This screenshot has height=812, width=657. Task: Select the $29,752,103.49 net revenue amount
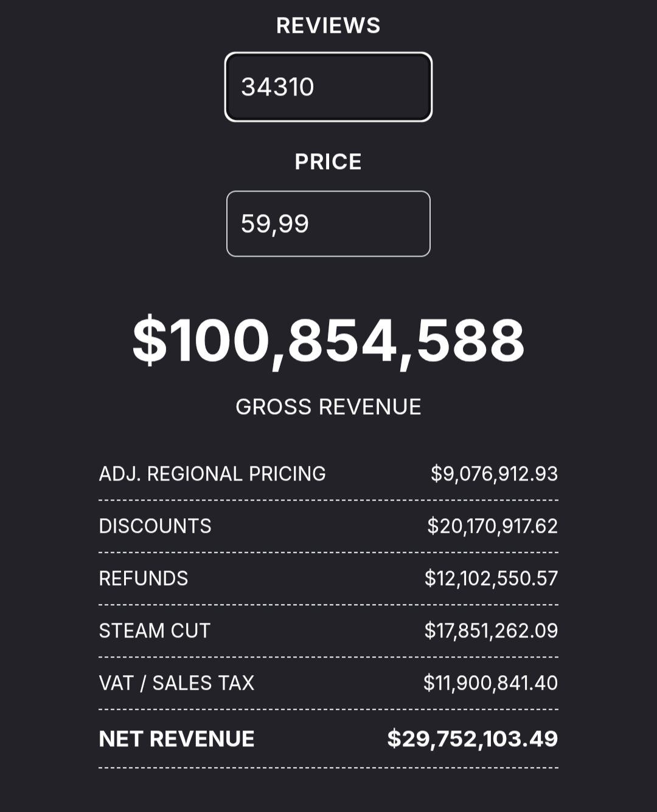click(473, 739)
